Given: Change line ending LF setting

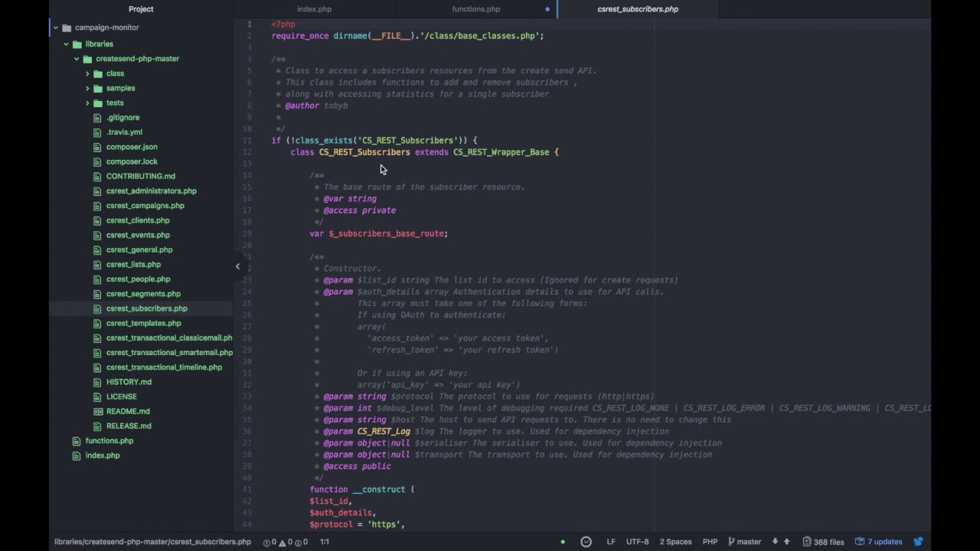Looking at the screenshot, I should pyautogui.click(x=611, y=542).
